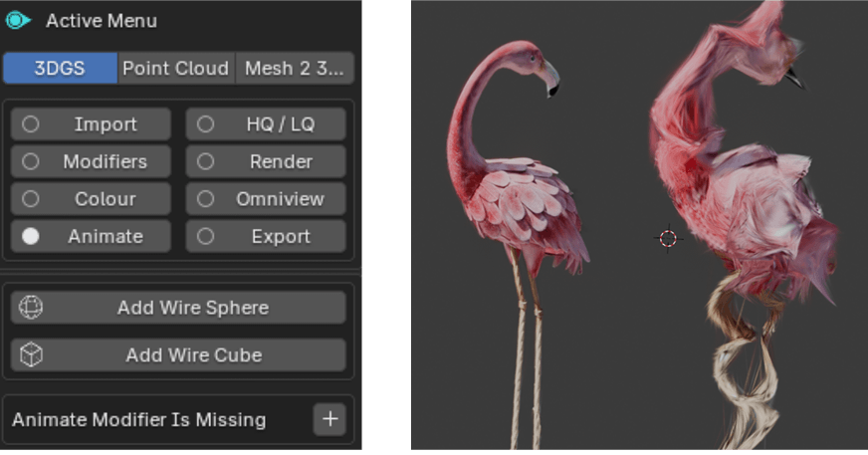Select the Export option
The height and width of the screenshot is (455, 868).
click(x=266, y=237)
